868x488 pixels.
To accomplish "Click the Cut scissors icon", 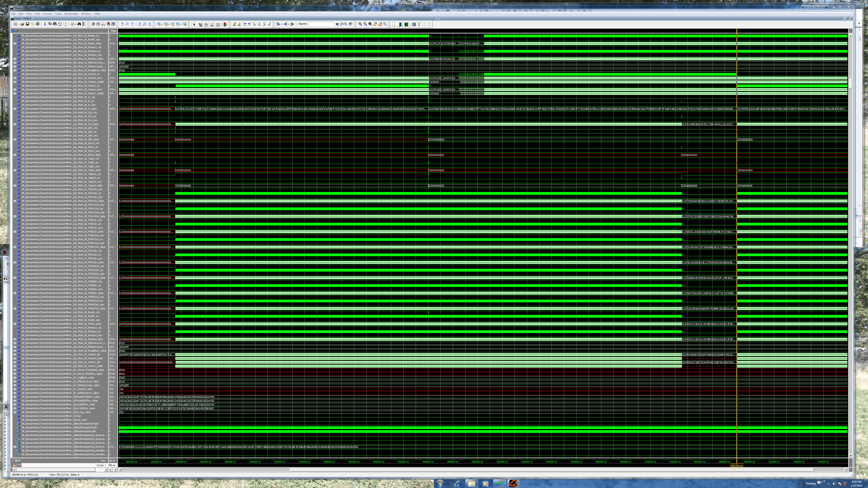I will click(x=45, y=24).
